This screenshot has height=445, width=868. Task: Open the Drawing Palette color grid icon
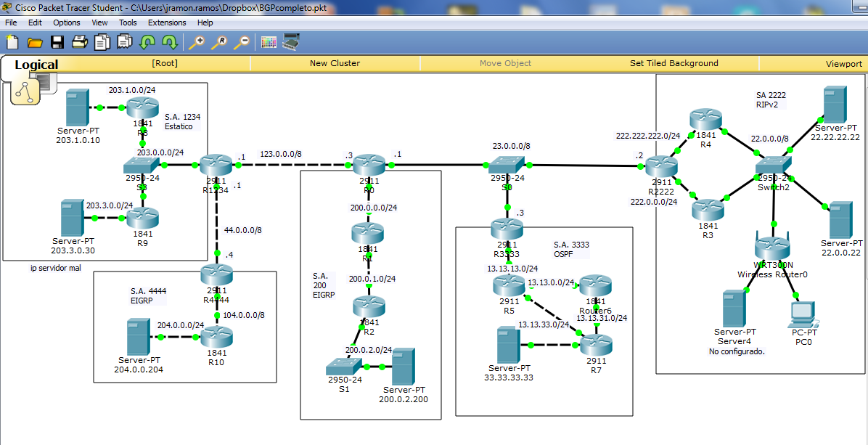269,42
